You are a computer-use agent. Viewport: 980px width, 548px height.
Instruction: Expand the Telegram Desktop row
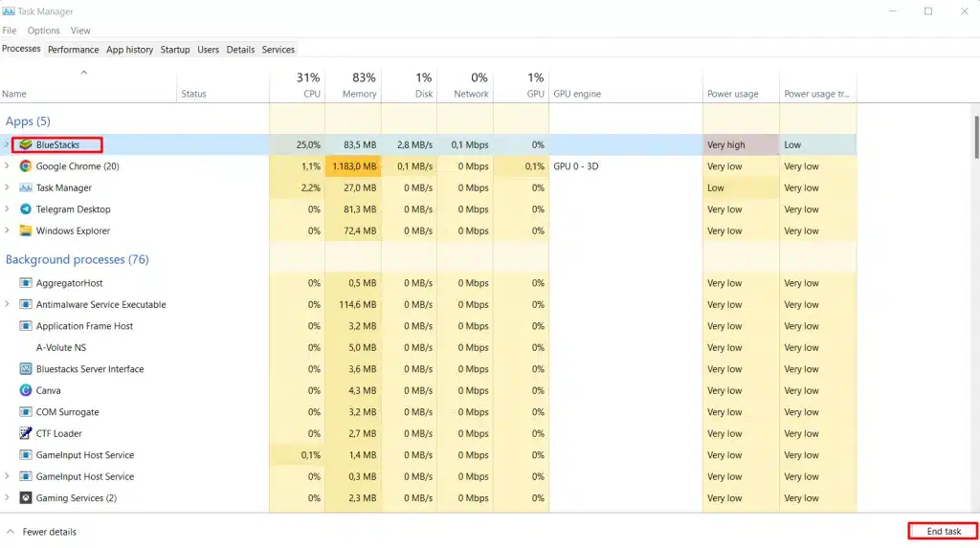[x=7, y=208]
